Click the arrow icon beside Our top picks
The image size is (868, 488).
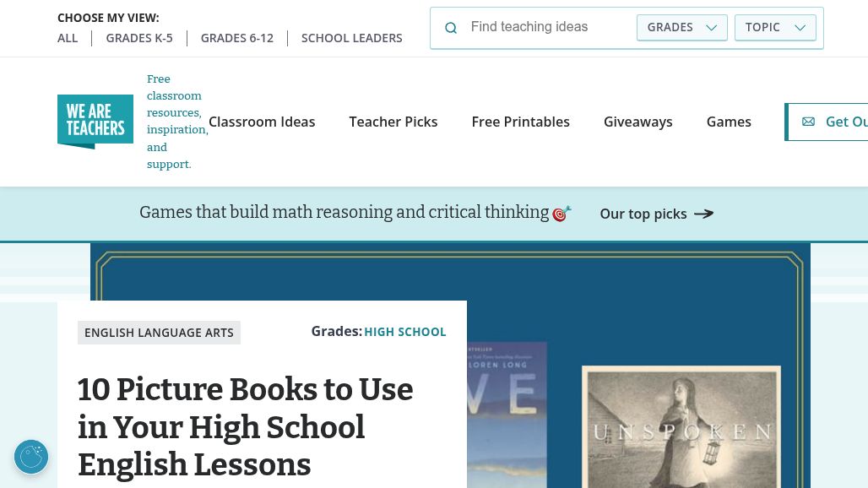point(703,214)
